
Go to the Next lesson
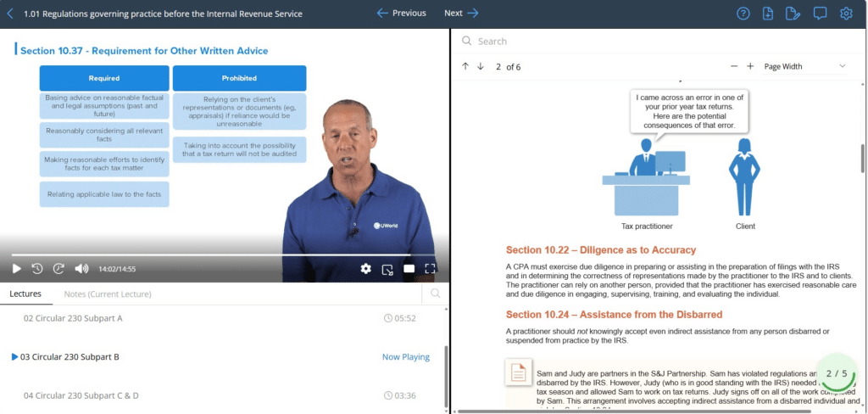point(461,14)
